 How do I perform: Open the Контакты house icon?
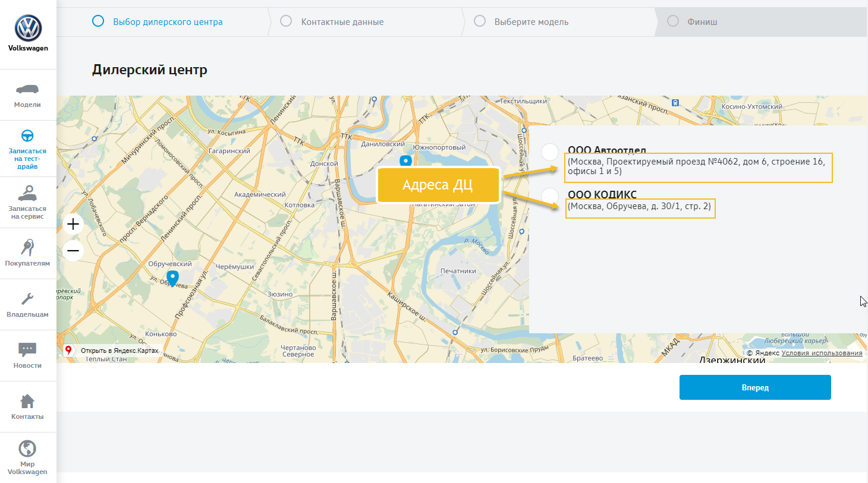[27, 401]
